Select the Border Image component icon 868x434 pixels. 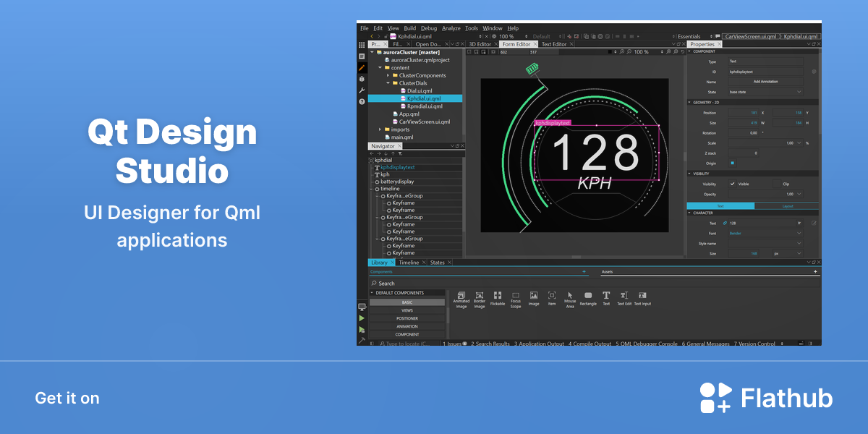(479, 295)
